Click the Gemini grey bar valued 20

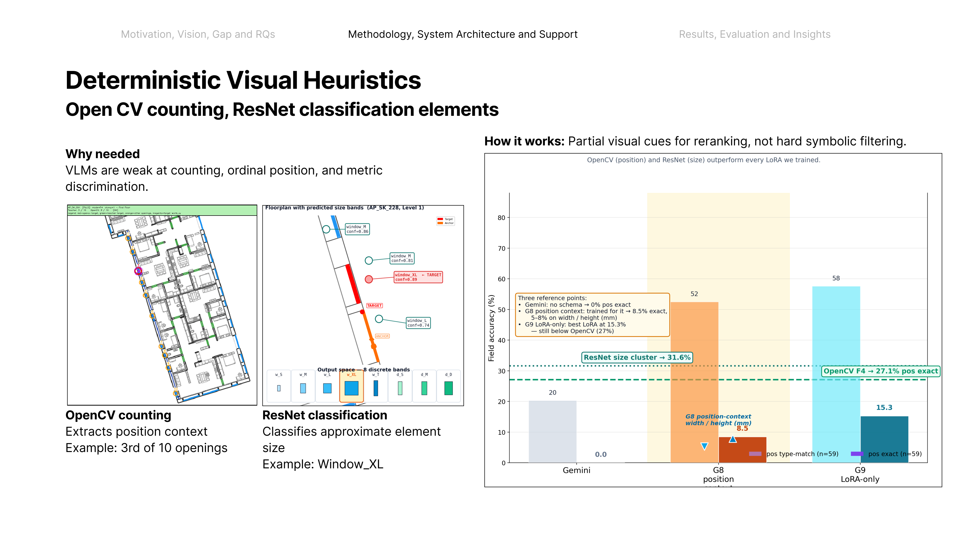(x=552, y=432)
